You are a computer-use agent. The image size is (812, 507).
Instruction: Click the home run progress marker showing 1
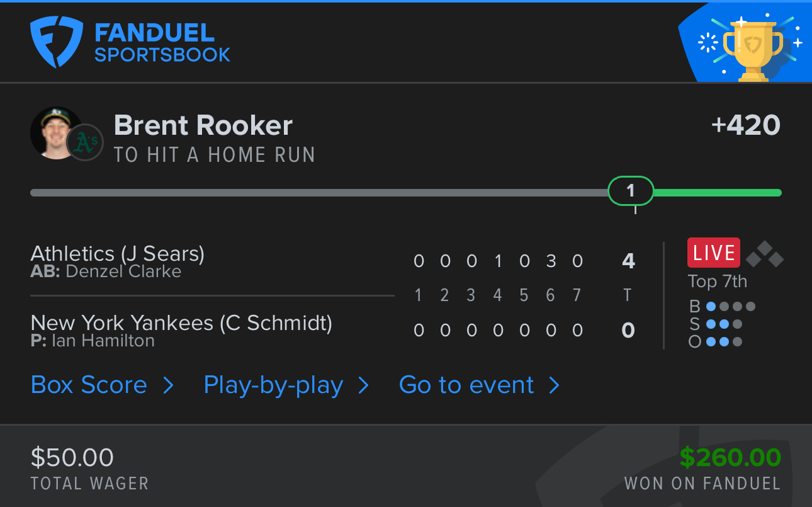[x=631, y=191]
